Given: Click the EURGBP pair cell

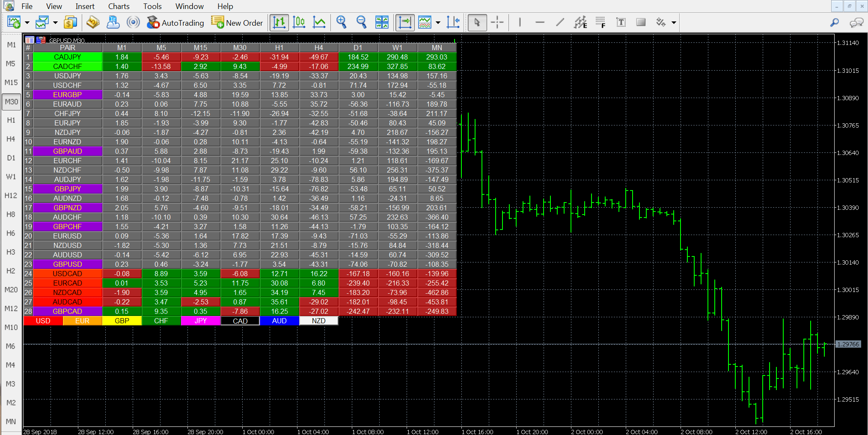Looking at the screenshot, I should pos(68,95).
